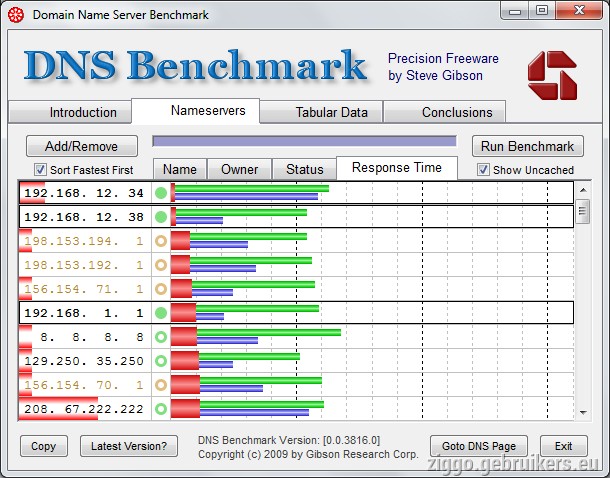Select the Status sub-tab
Screen dimensions: 610x478
(x=304, y=169)
